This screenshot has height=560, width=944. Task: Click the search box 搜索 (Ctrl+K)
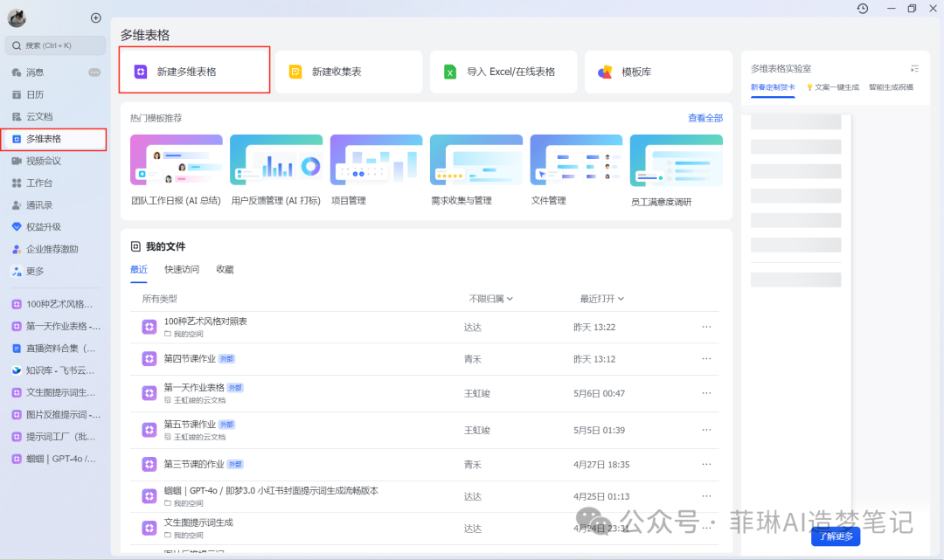55,45
